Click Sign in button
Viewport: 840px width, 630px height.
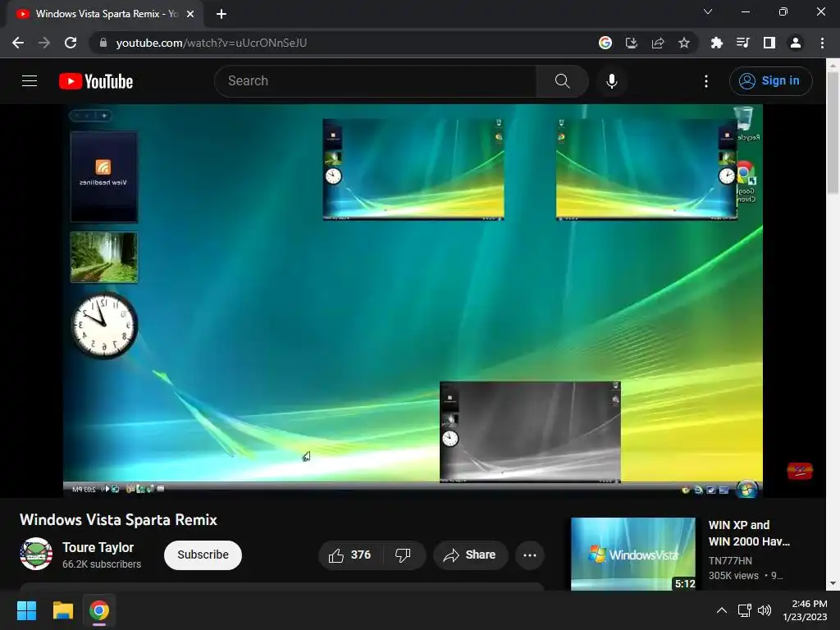point(770,81)
